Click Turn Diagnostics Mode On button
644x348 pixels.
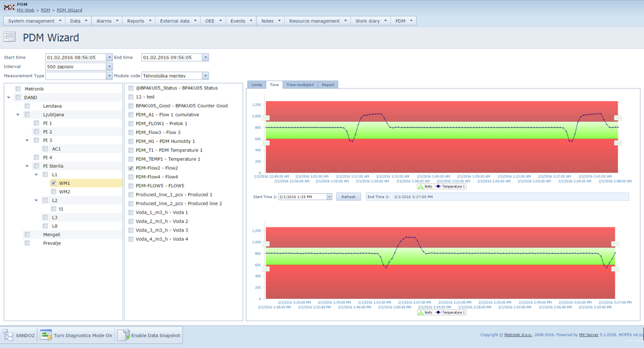pos(77,335)
